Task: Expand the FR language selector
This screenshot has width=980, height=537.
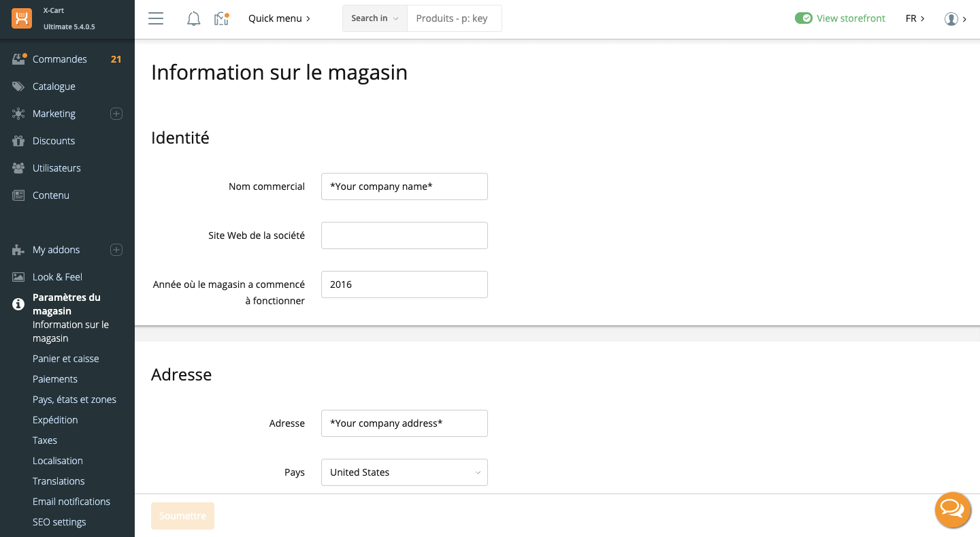Action: (915, 18)
